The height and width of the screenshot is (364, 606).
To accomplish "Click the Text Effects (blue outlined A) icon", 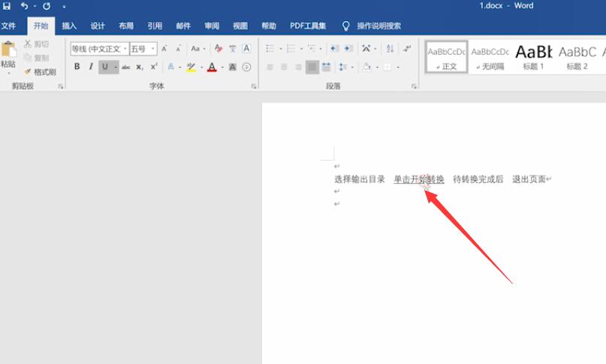I will (170, 67).
